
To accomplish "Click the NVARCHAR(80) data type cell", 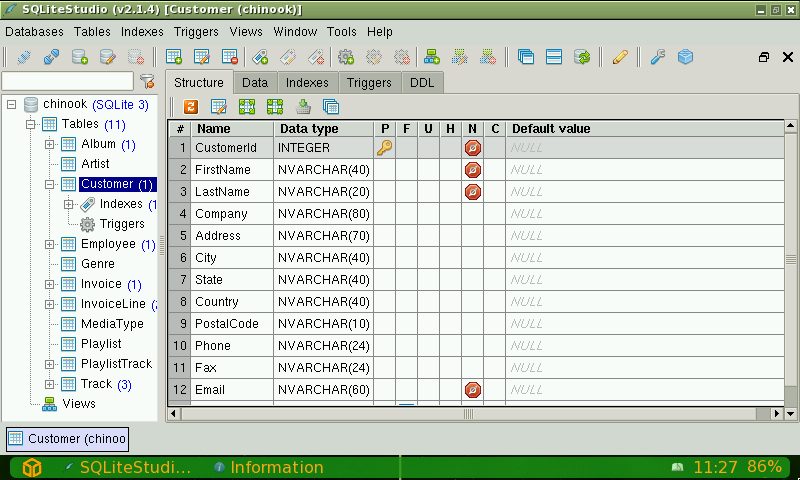I will pyautogui.click(x=323, y=214).
